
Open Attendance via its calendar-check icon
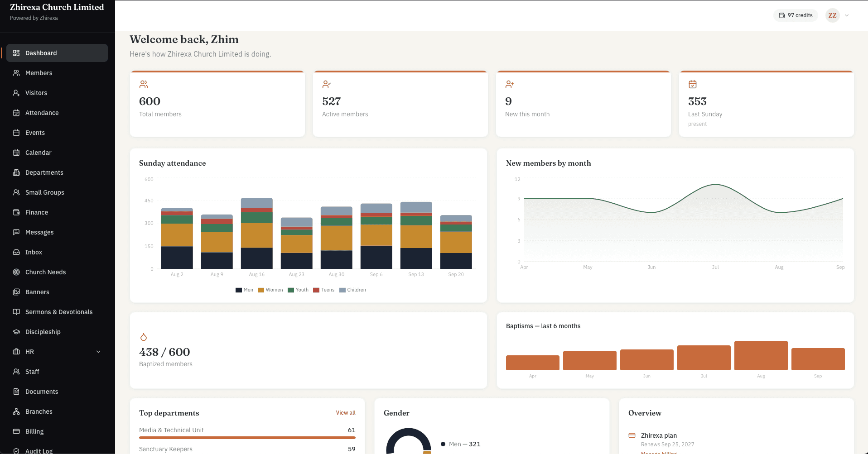16,113
